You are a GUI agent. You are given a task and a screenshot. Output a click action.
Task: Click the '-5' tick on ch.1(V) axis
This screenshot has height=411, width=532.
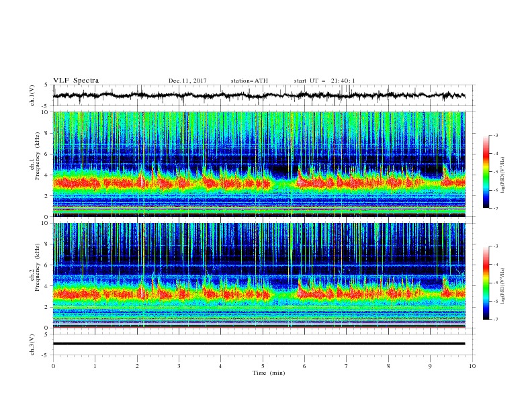click(46, 106)
